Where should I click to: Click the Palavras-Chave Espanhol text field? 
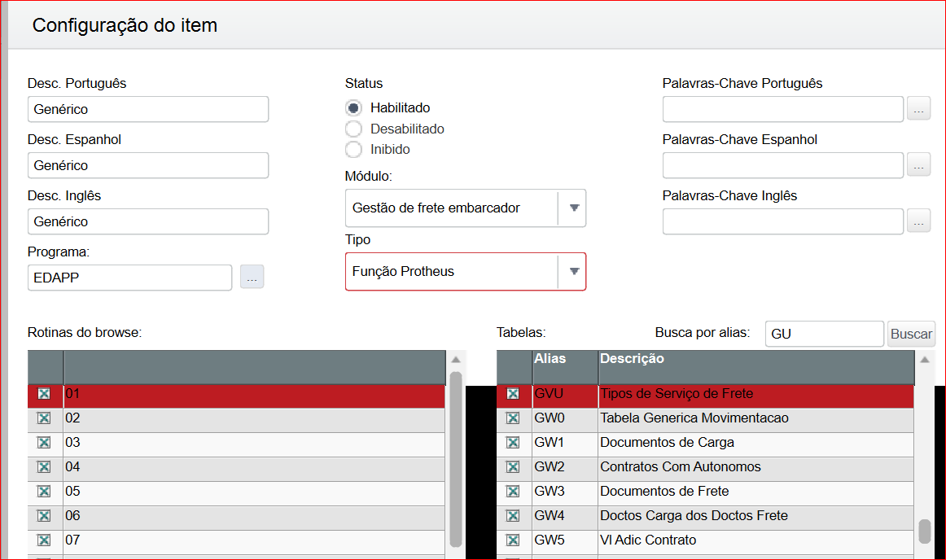coord(783,165)
